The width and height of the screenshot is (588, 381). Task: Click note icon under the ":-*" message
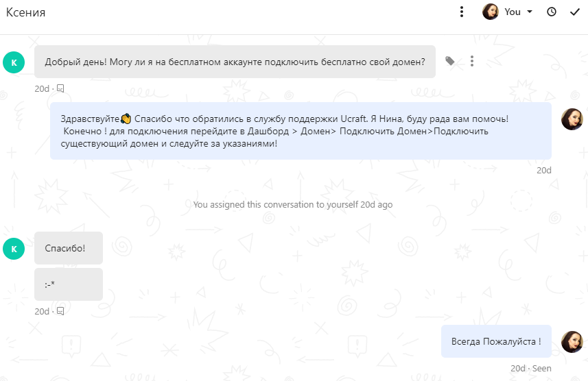pos(60,311)
